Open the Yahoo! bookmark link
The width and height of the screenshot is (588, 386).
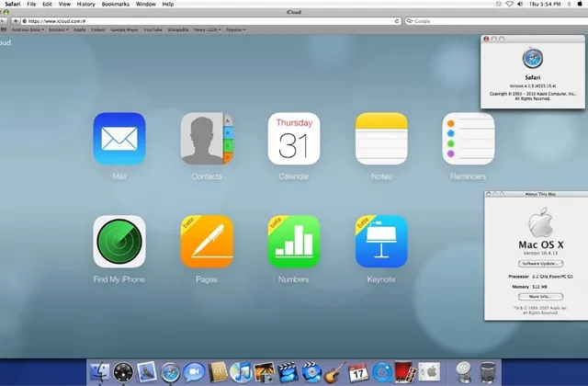tap(98, 29)
